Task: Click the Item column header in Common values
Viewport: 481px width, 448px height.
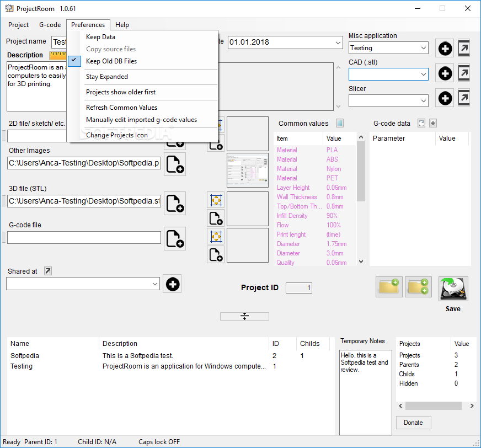Action: (298, 138)
